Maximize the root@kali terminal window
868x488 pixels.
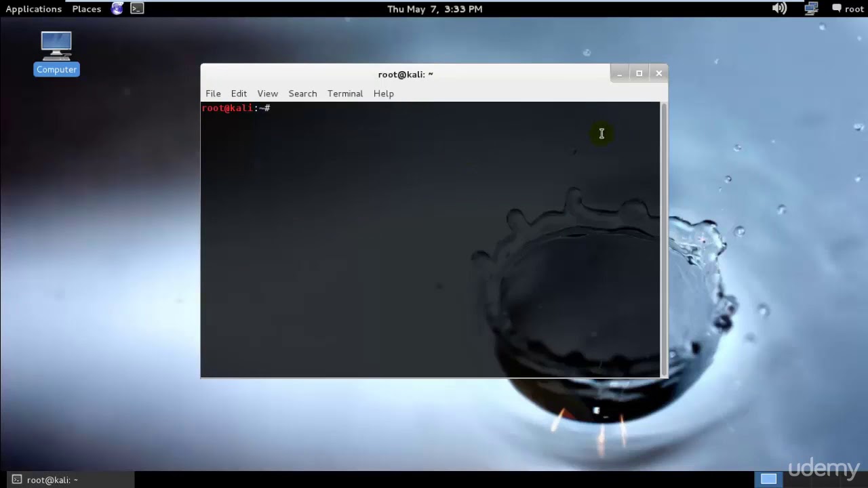(x=639, y=73)
